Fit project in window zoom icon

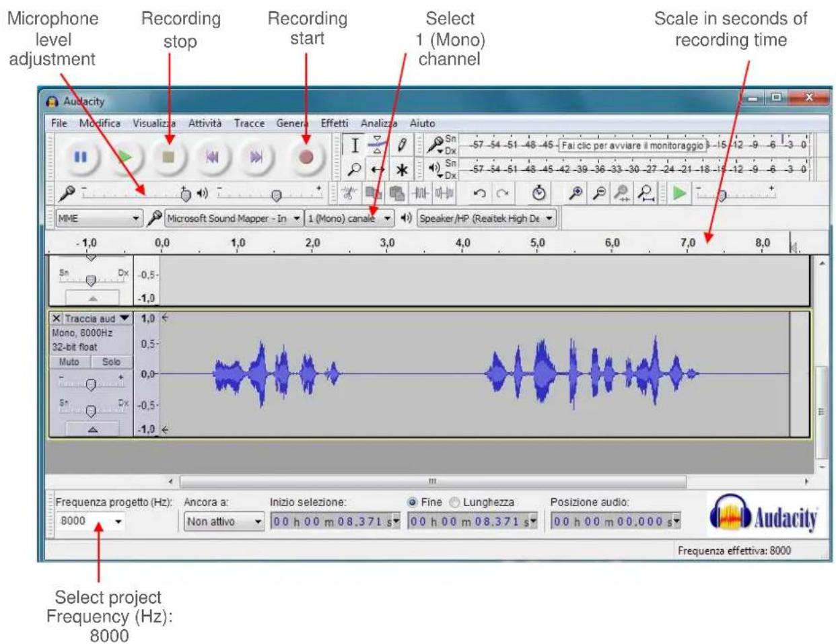point(647,194)
